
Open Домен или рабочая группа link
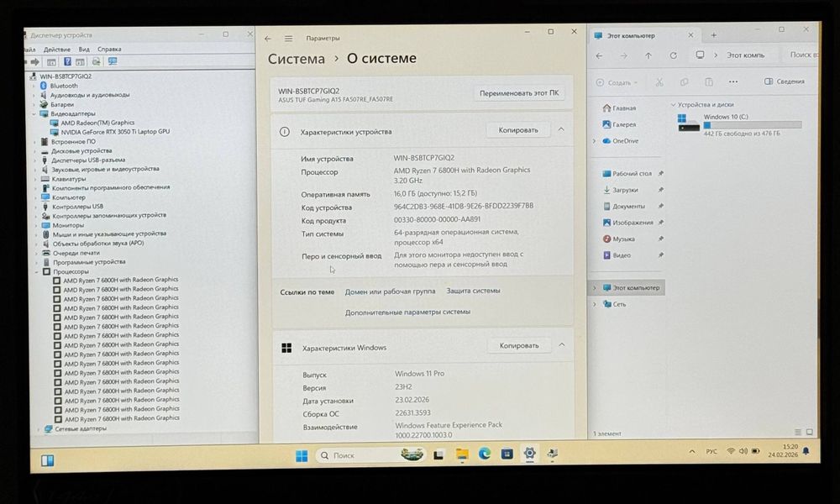390,291
